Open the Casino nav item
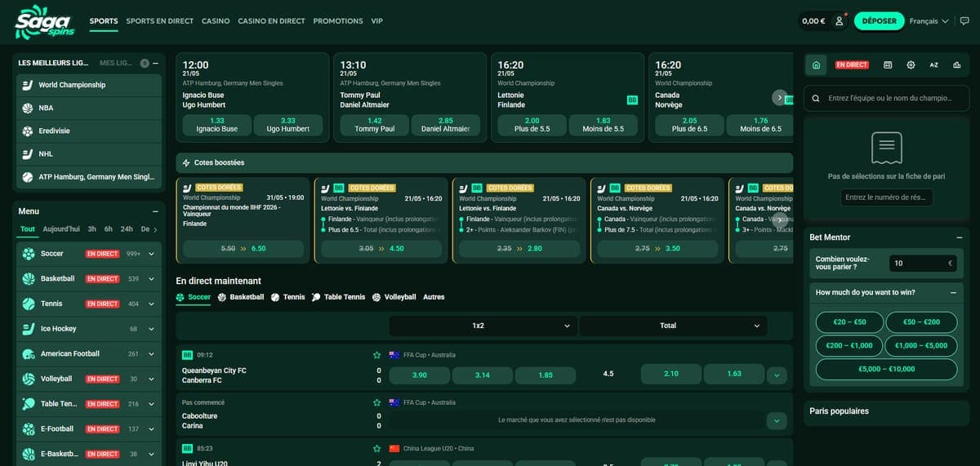Viewport: 980px width, 466px height. [216, 21]
